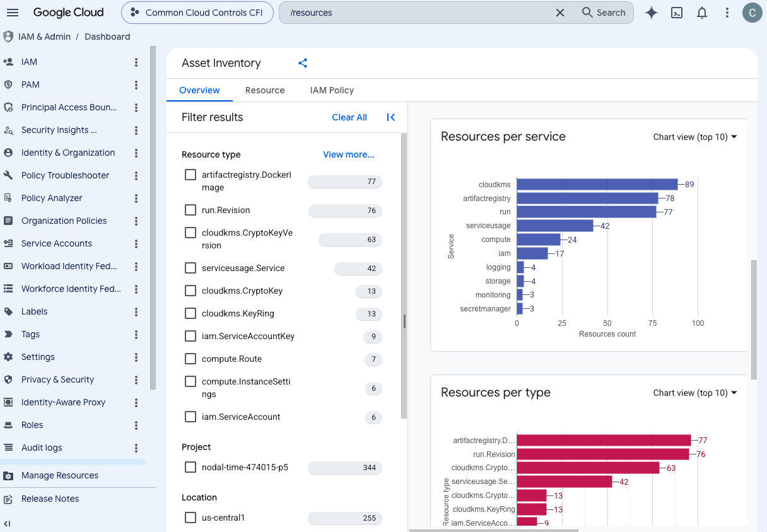The height and width of the screenshot is (532, 767).
Task: Check us-central1 location checkbox
Action: [190, 518]
